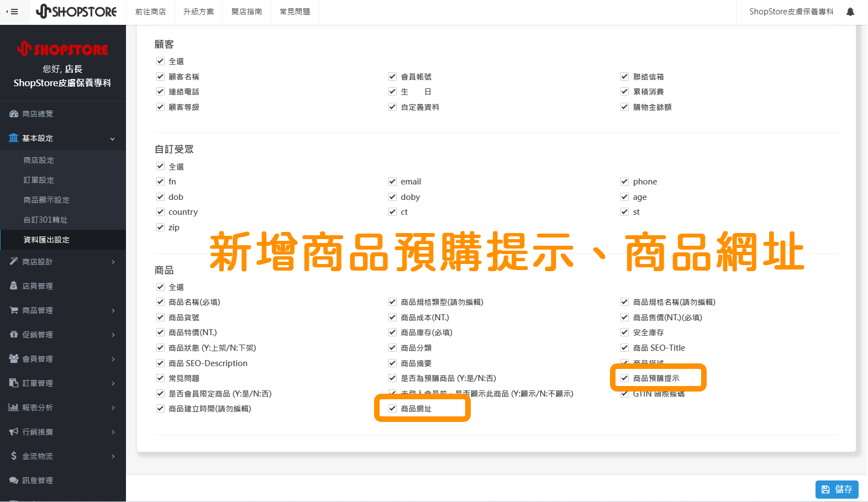Open 常見問題 in top navigation
Screen dimensions: 868x502
click(294, 12)
